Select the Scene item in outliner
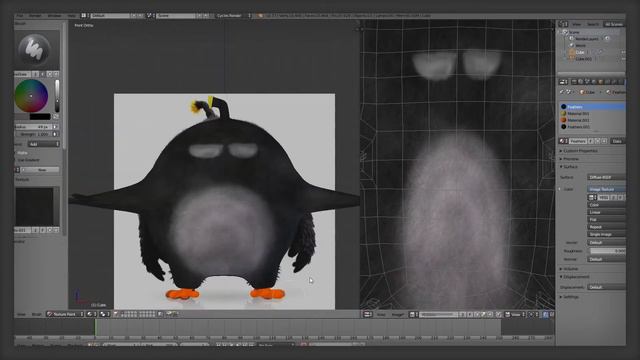 click(x=574, y=32)
